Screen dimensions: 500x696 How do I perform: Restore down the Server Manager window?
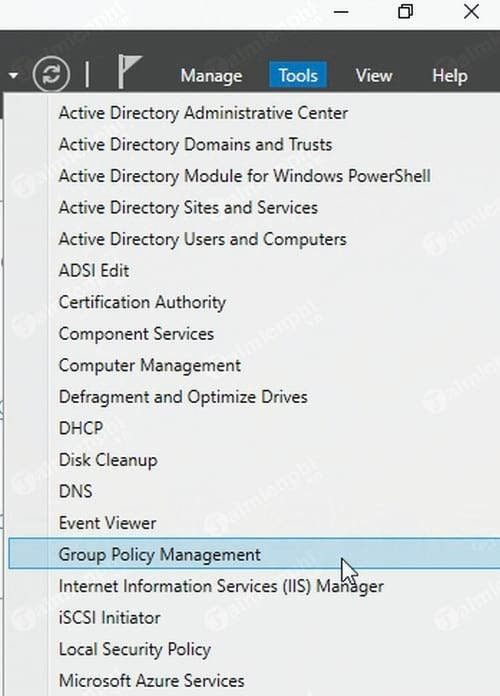tap(405, 12)
